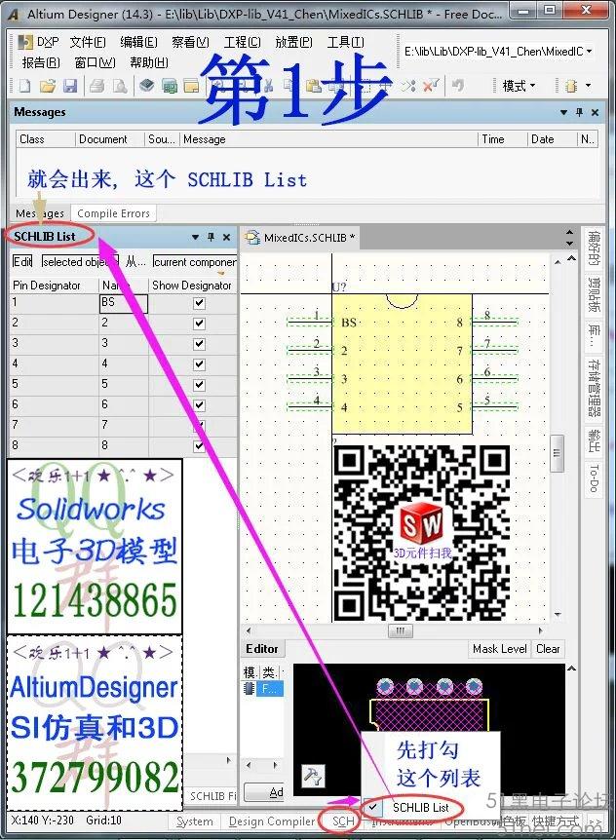Image resolution: width=616 pixels, height=840 pixels.
Task: Close the Messages panel
Action: [x=595, y=112]
